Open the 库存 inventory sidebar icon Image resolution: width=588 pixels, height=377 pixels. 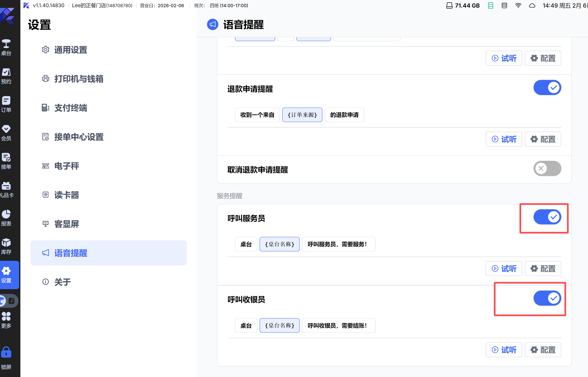[6, 246]
